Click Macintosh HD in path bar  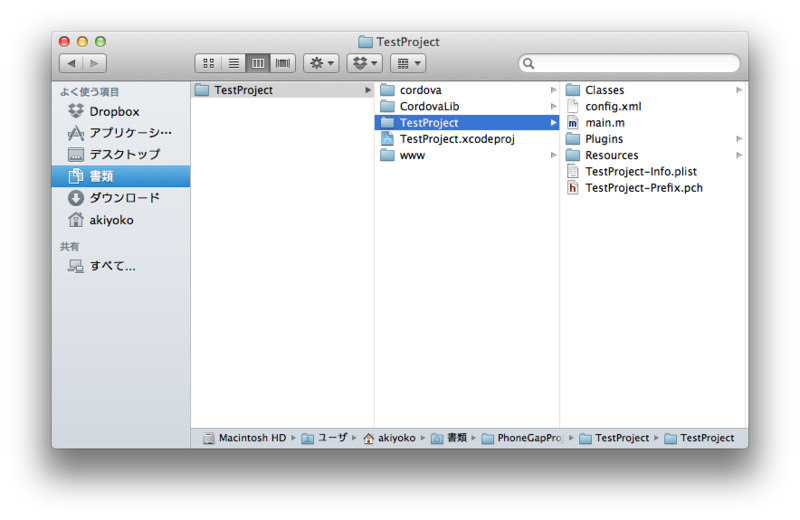[x=245, y=438]
